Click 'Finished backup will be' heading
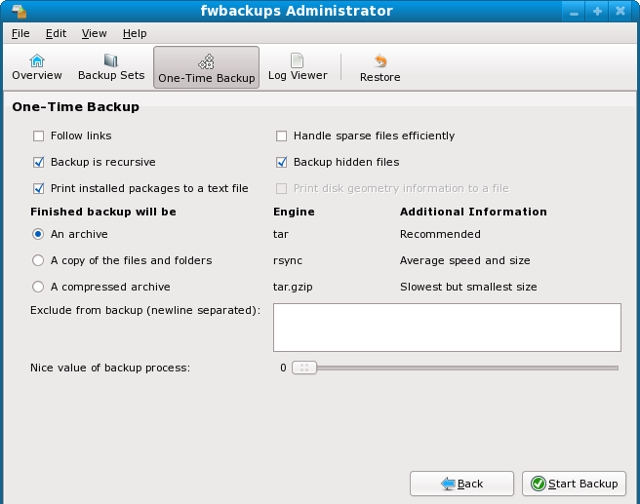The image size is (640, 504). pos(103,212)
